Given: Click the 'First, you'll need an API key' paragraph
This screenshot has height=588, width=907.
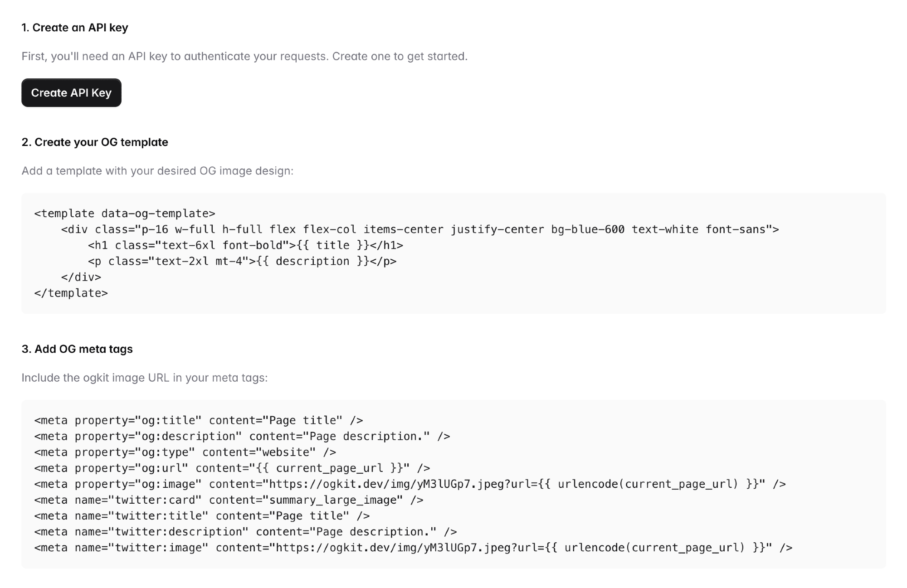Looking at the screenshot, I should coord(244,57).
